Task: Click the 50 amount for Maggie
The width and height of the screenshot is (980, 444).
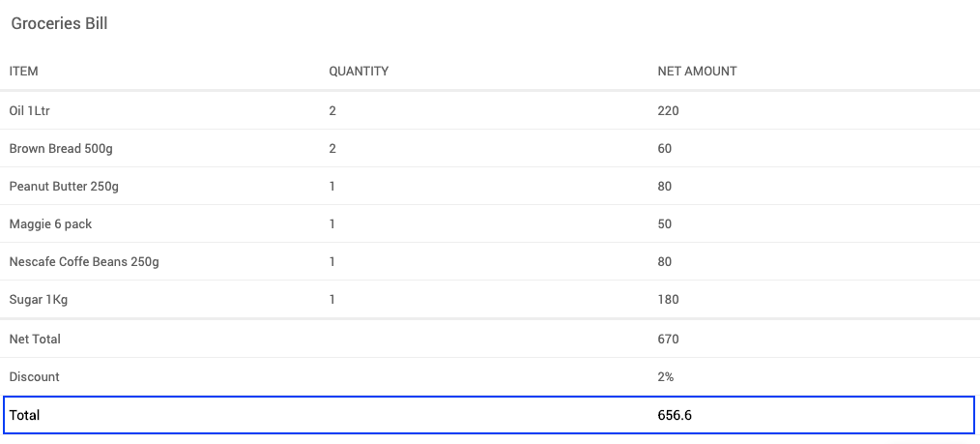Action: pos(665,224)
